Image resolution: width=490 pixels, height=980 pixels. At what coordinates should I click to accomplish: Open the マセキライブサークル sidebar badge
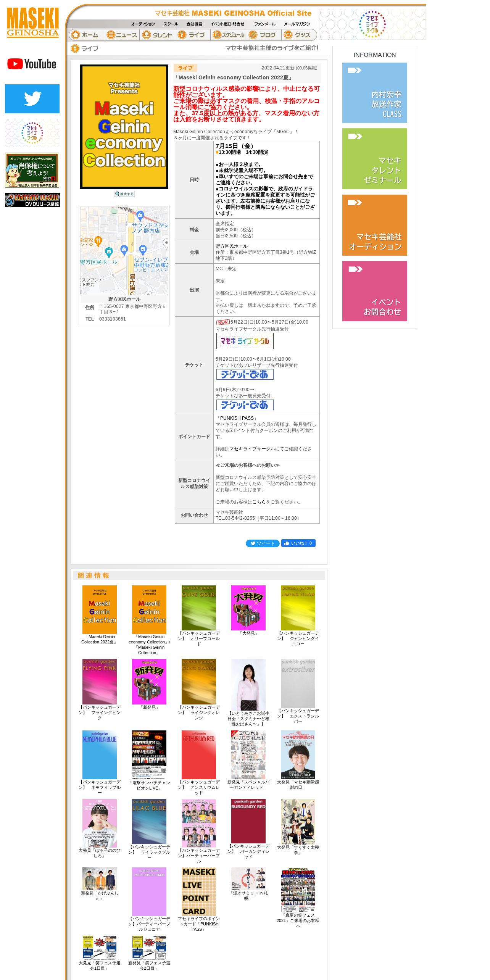(32, 133)
